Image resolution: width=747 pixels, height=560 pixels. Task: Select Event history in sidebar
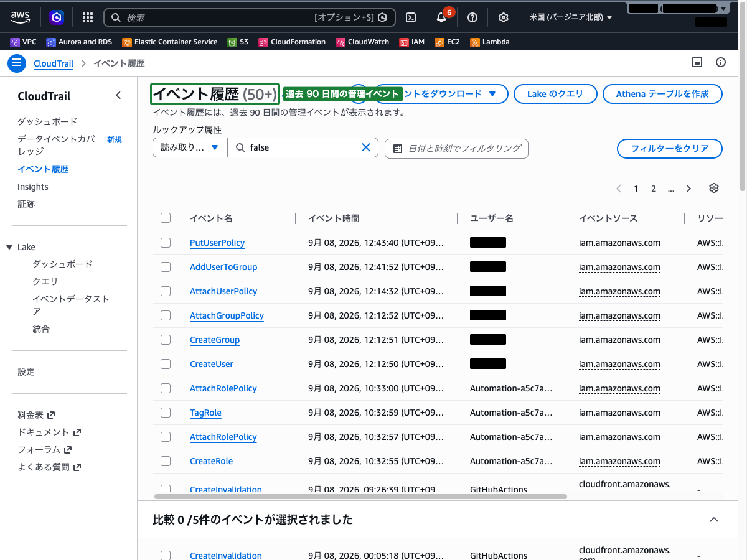pos(43,169)
